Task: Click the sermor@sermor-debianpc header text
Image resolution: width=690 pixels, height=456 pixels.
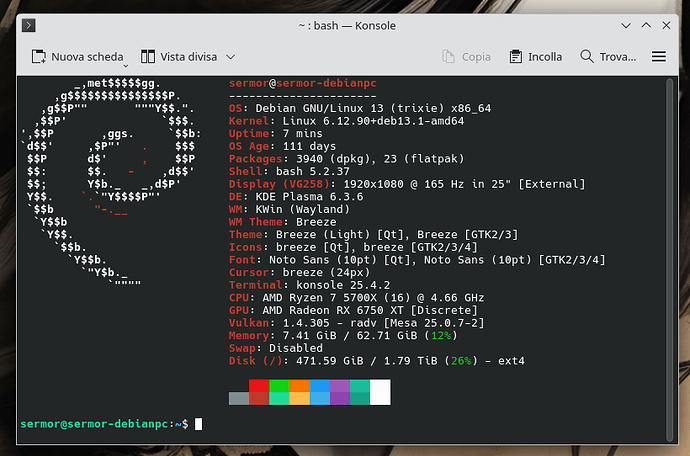Action: 302,83
